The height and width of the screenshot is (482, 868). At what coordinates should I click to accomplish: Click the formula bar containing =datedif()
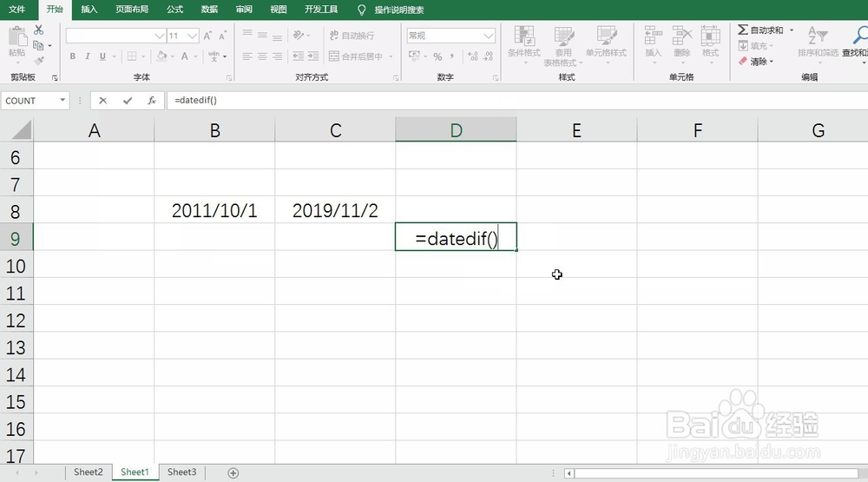517,100
